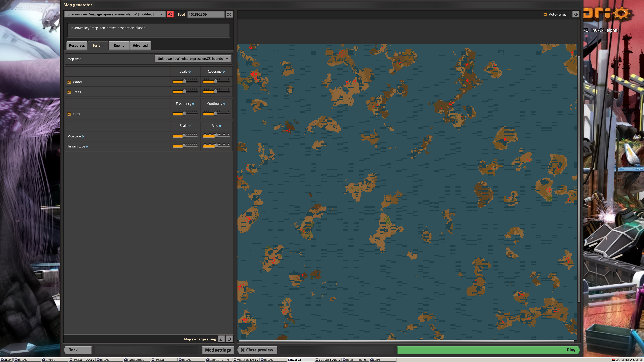This screenshot has width=644, height=362.
Task: Adjust the Cliffs frequency slider
Action: click(185, 113)
